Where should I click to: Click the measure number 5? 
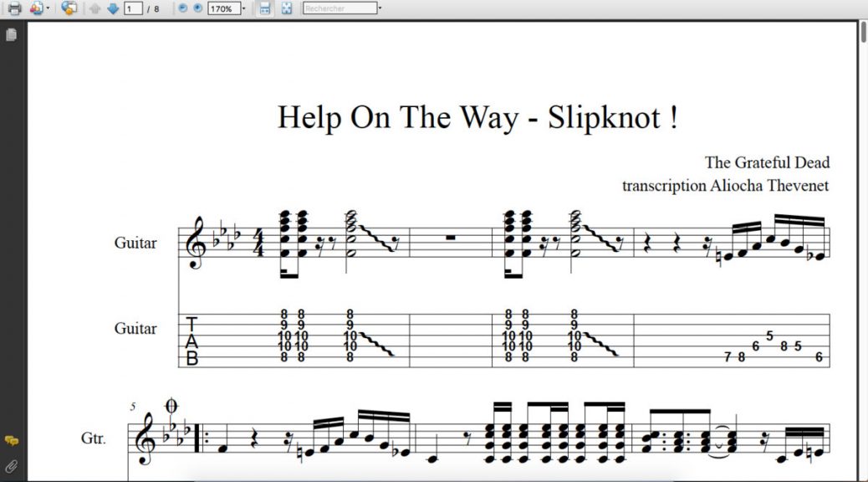point(133,407)
